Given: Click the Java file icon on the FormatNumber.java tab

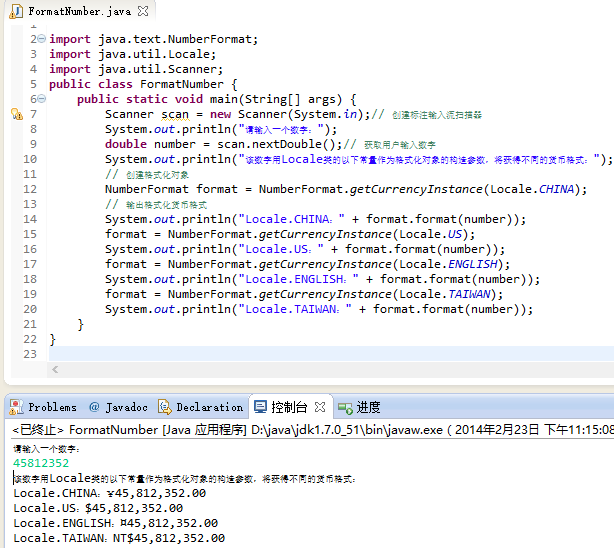Looking at the screenshot, I should pyautogui.click(x=16, y=11).
